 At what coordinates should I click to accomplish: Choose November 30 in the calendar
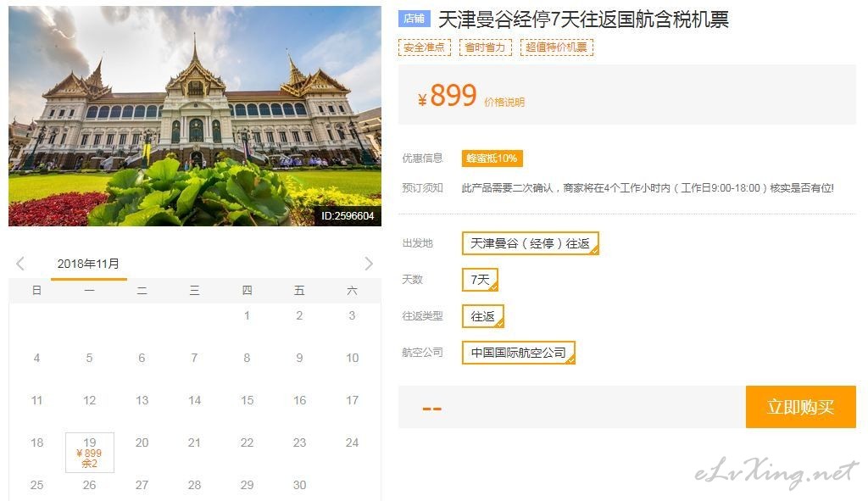click(299, 485)
